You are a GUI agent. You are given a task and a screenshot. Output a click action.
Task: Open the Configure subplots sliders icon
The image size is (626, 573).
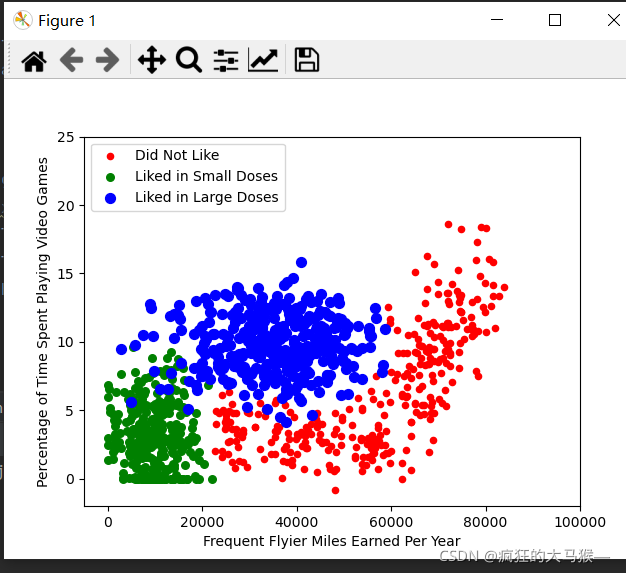[226, 61]
